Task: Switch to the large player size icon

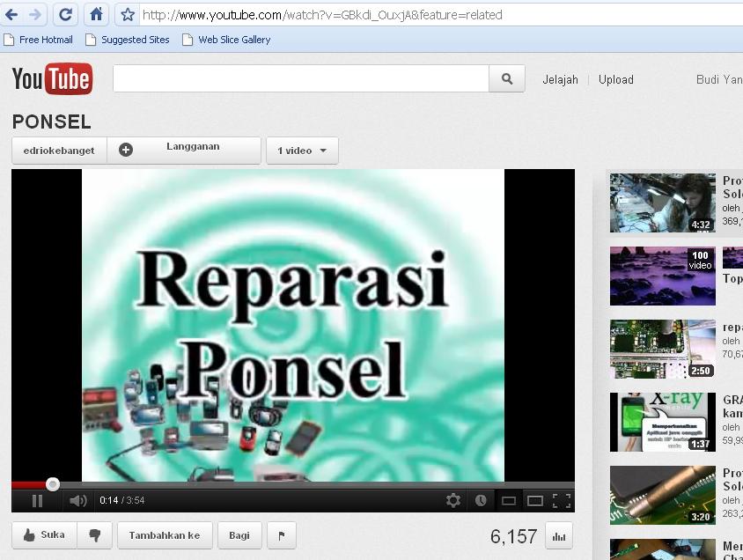Action: [x=535, y=501]
